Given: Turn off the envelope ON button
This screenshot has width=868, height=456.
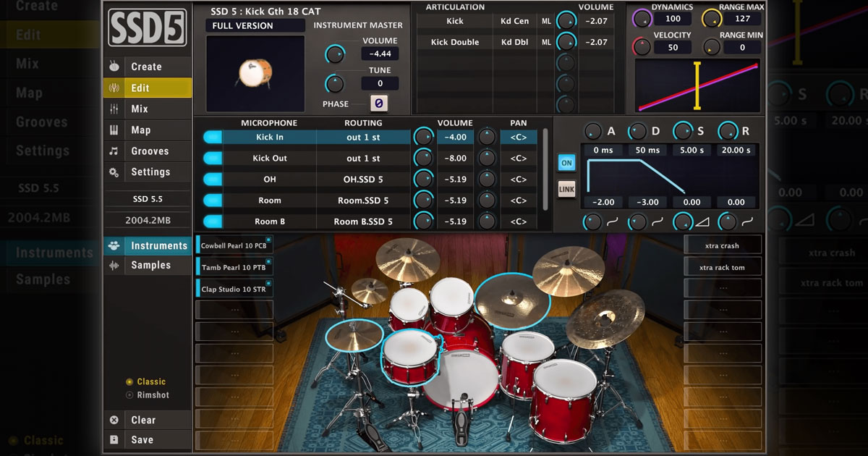Looking at the screenshot, I should click(x=566, y=163).
